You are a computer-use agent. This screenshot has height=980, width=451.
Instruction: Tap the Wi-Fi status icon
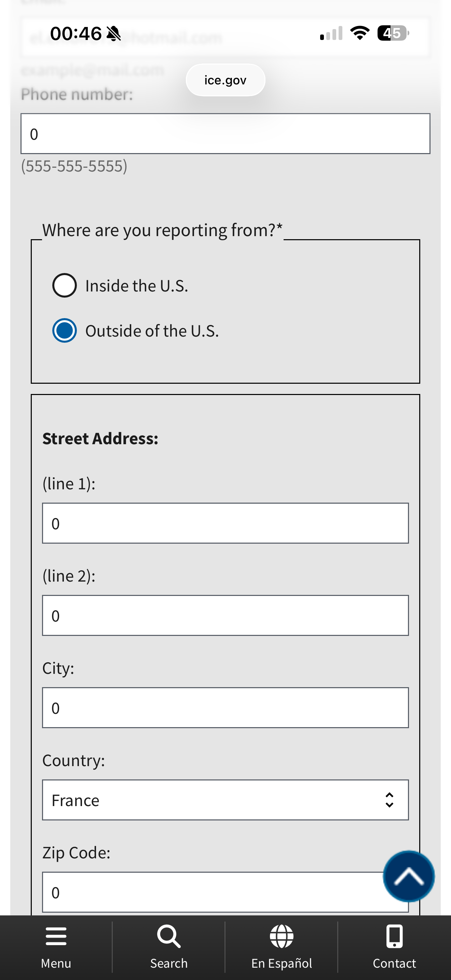point(360,33)
